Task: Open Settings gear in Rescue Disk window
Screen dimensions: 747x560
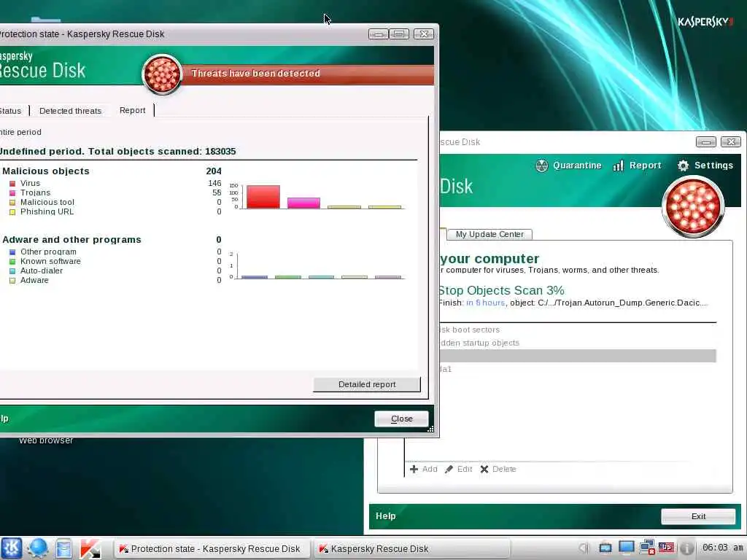Action: pyautogui.click(x=705, y=166)
